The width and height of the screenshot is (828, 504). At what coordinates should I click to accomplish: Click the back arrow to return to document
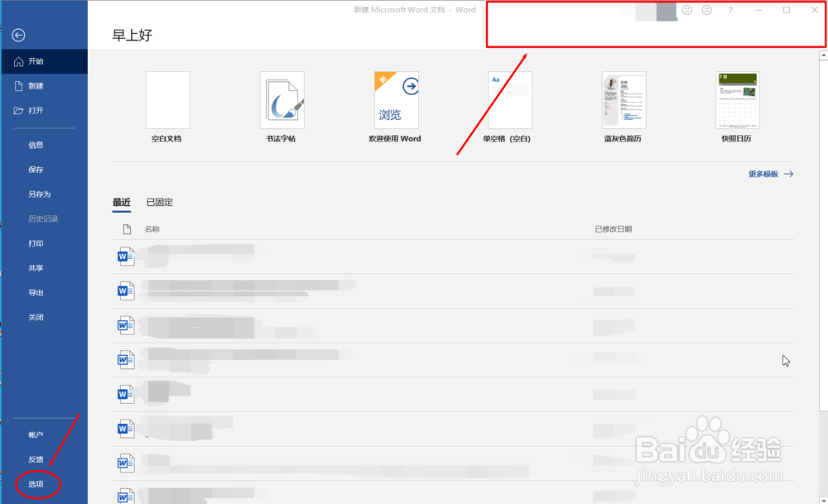(18, 35)
